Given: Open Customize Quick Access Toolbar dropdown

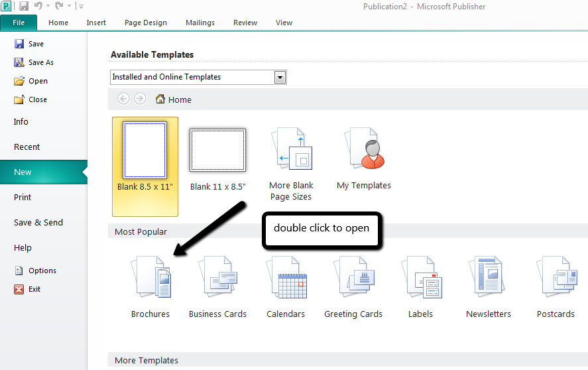Looking at the screenshot, I should [81, 6].
